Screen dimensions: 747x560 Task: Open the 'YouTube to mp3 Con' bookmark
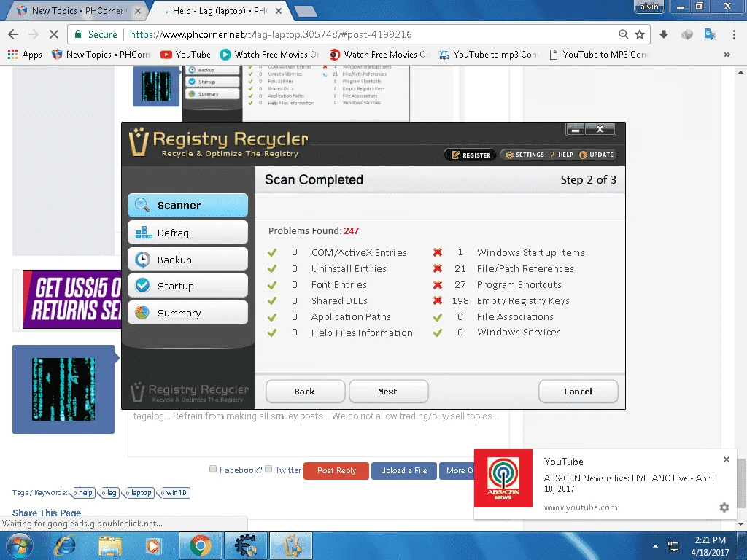pos(488,54)
